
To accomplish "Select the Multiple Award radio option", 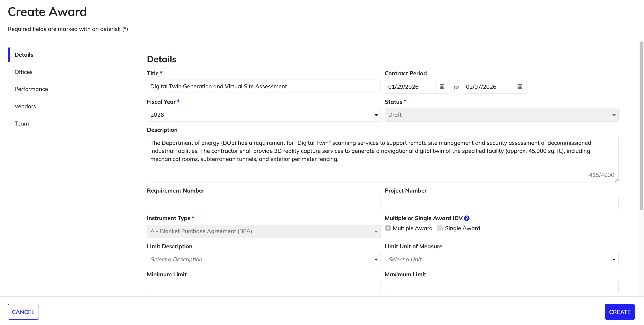I will tap(388, 228).
